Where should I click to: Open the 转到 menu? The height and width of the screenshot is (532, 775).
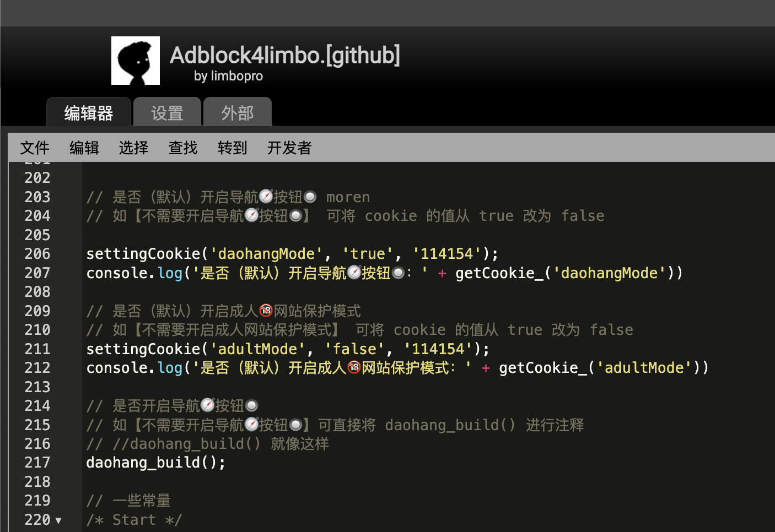(233, 148)
